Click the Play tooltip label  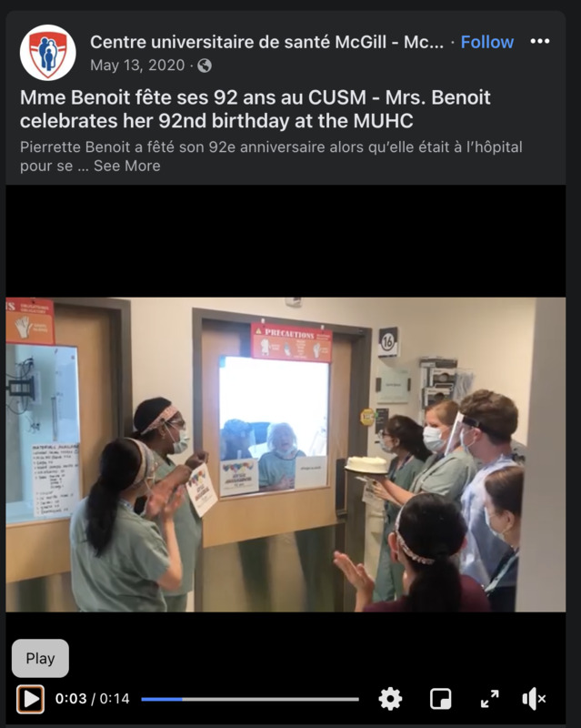point(40,658)
